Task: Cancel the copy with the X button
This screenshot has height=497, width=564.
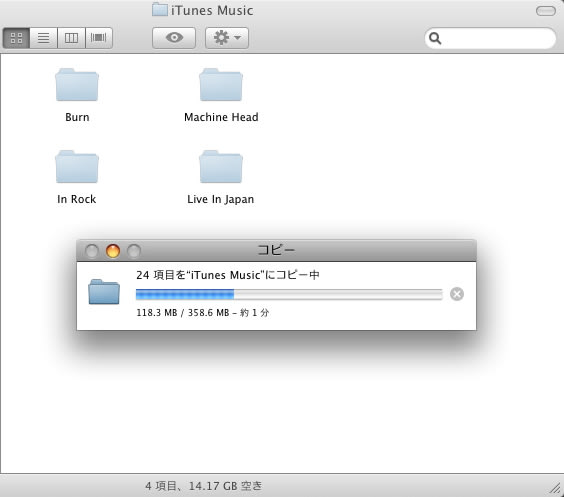Action: (457, 294)
